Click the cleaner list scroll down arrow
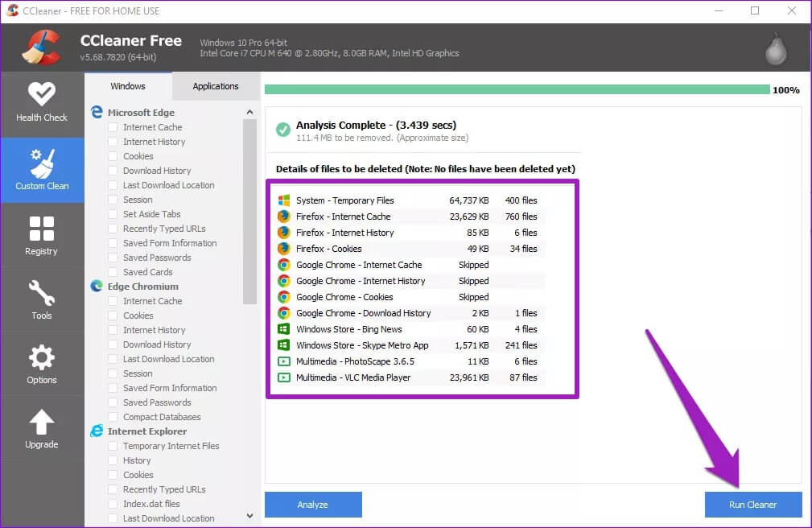This screenshot has height=528, width=812. 249,516
